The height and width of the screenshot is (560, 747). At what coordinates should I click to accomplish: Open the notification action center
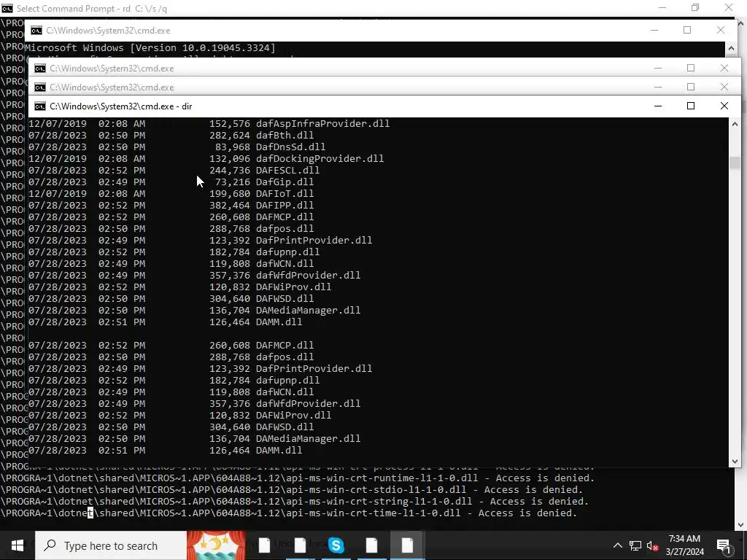click(724, 545)
